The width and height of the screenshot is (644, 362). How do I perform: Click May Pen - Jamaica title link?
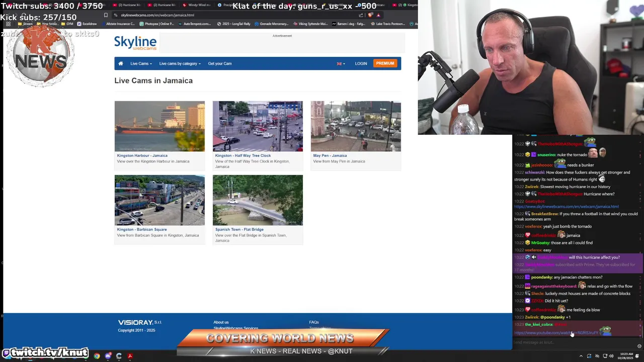330,155
